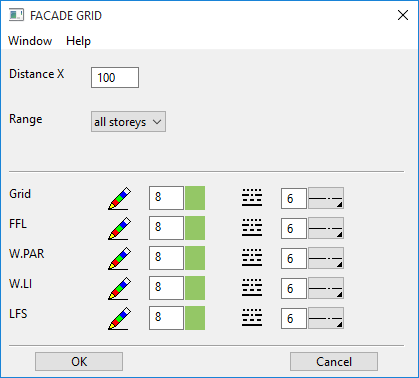The height and width of the screenshot is (378, 419).
Task: Pick the FFL row green color swatch
Action: click(x=195, y=228)
